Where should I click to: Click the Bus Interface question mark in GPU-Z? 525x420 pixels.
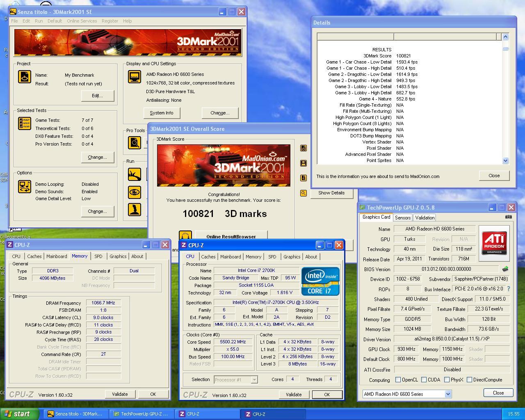(509, 289)
